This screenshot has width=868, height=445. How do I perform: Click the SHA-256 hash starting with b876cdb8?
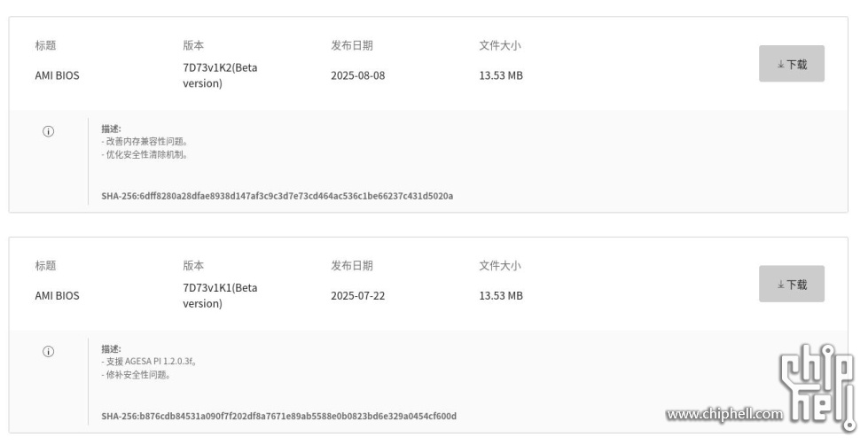click(x=278, y=416)
